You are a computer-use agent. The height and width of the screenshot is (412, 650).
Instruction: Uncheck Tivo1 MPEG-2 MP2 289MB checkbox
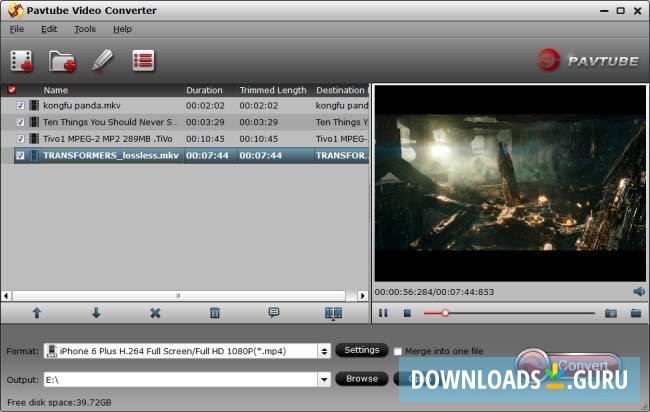pyautogui.click(x=20, y=139)
